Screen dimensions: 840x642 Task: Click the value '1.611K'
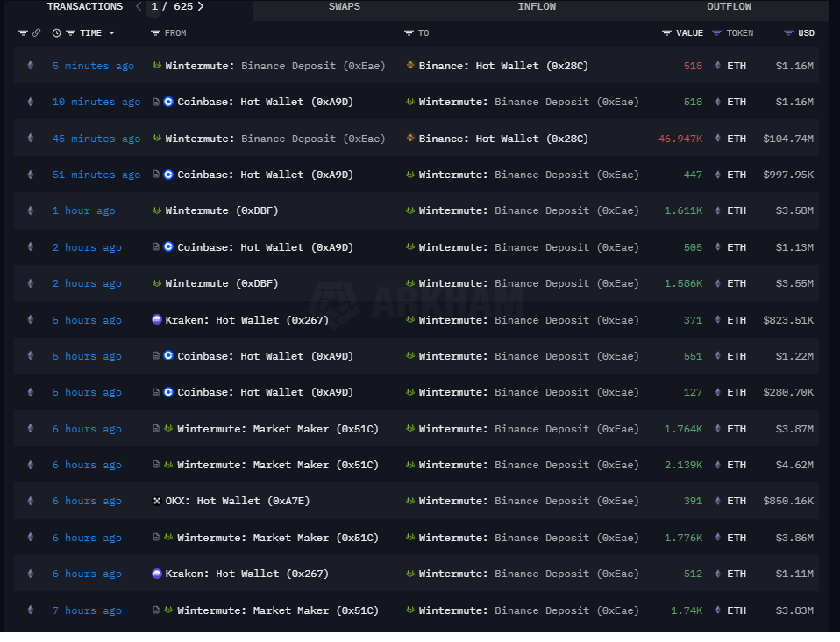[x=684, y=210]
